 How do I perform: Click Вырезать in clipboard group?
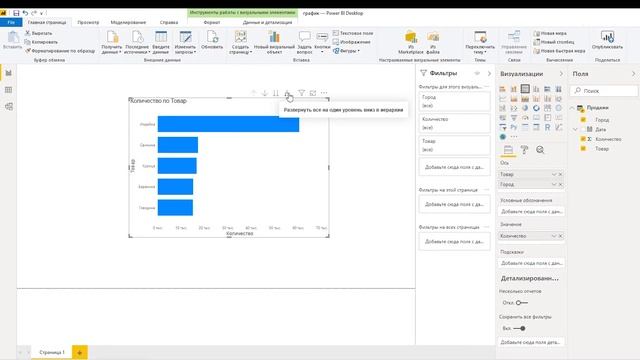tap(39, 33)
